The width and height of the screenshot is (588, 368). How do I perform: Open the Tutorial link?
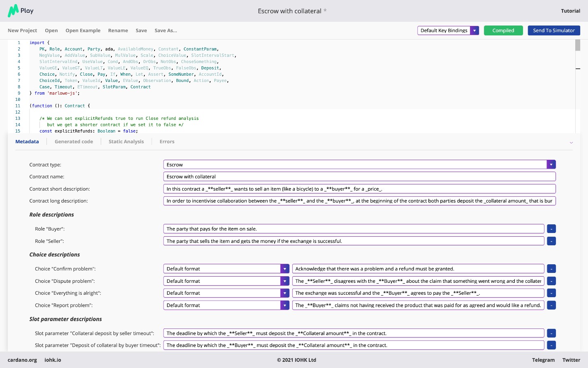(x=571, y=11)
